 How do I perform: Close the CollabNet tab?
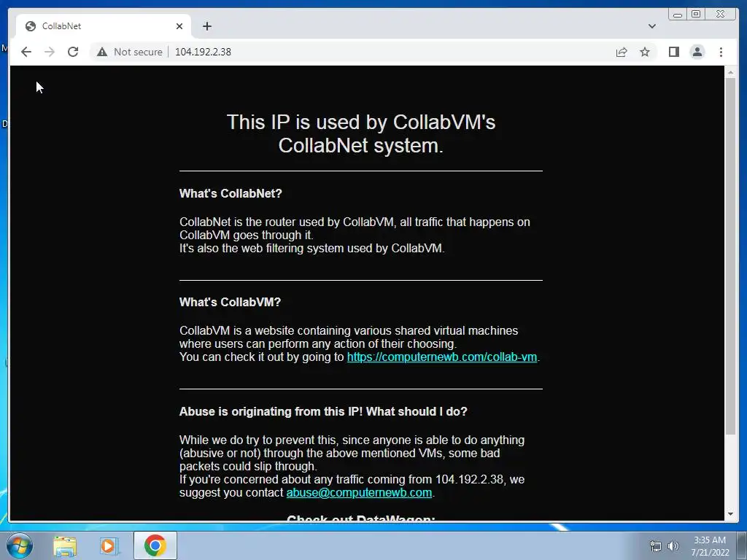[179, 26]
